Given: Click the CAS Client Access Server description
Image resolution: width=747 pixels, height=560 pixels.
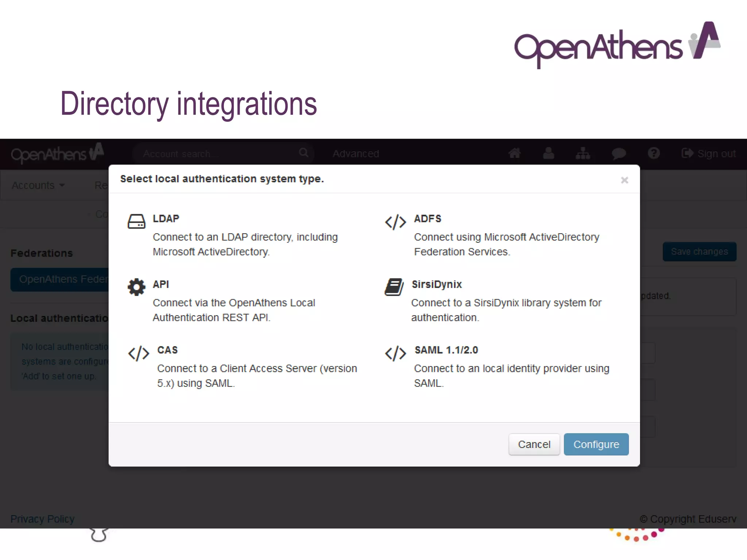Looking at the screenshot, I should click(257, 376).
